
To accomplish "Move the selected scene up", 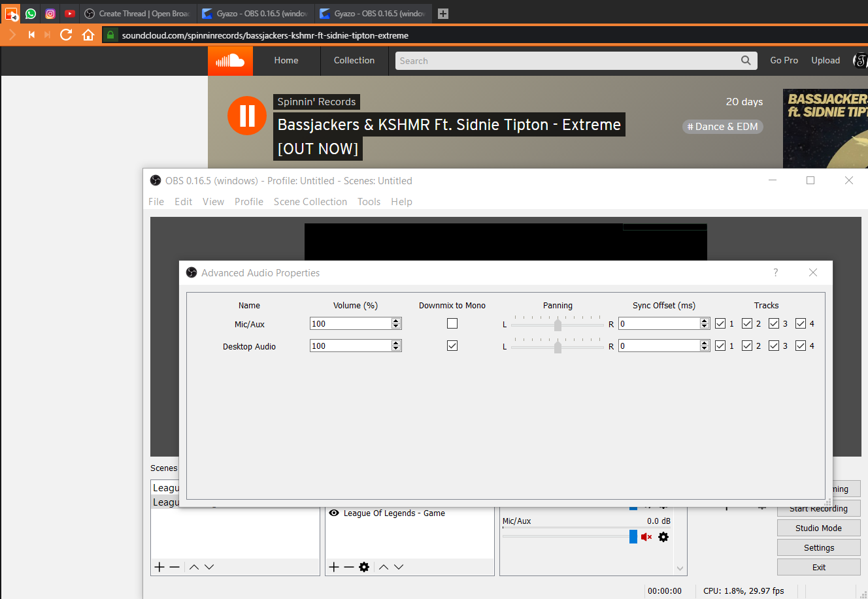I will 194,567.
